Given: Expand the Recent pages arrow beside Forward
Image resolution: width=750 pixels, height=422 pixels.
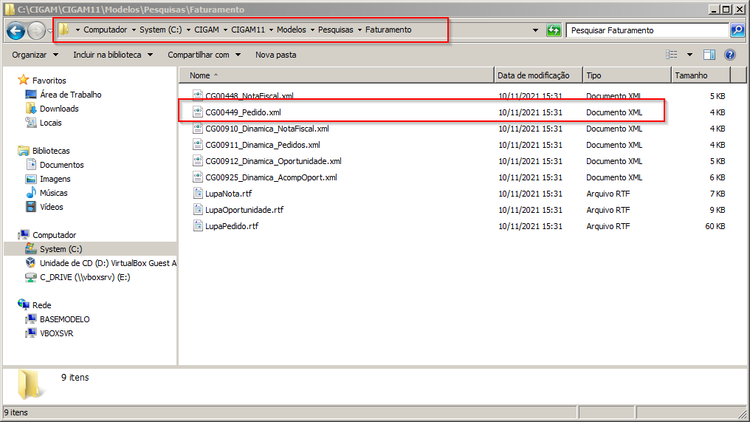Looking at the screenshot, I should [49, 31].
